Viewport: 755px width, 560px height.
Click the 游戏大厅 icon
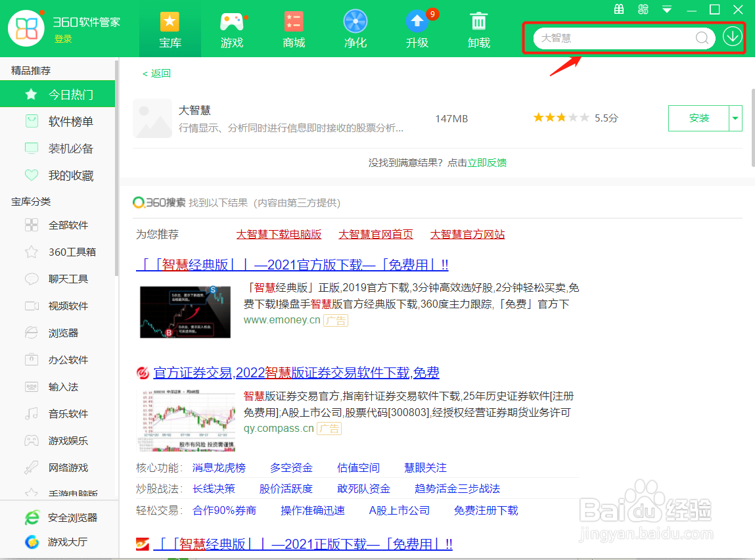[32, 542]
